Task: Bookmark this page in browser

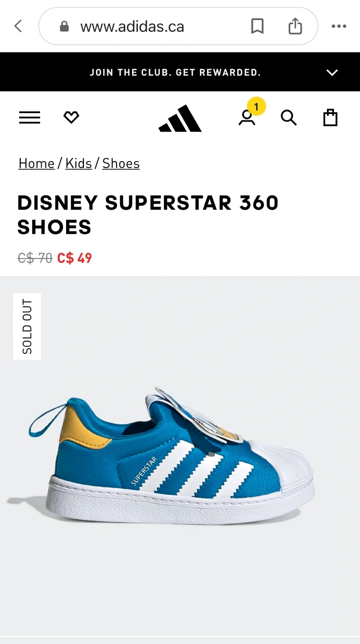Action: pos(257,26)
